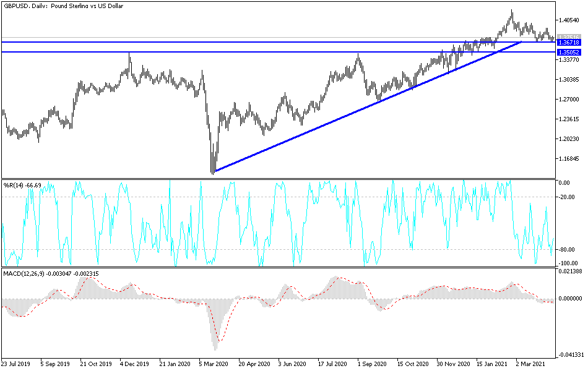Select the 1.40540 price scale value
The height and width of the screenshot is (371, 588).
(x=569, y=20)
